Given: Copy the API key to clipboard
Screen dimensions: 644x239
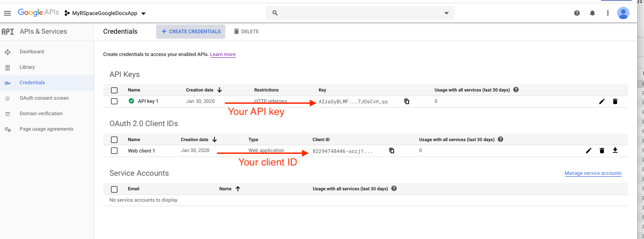Looking at the screenshot, I should pyautogui.click(x=406, y=102).
